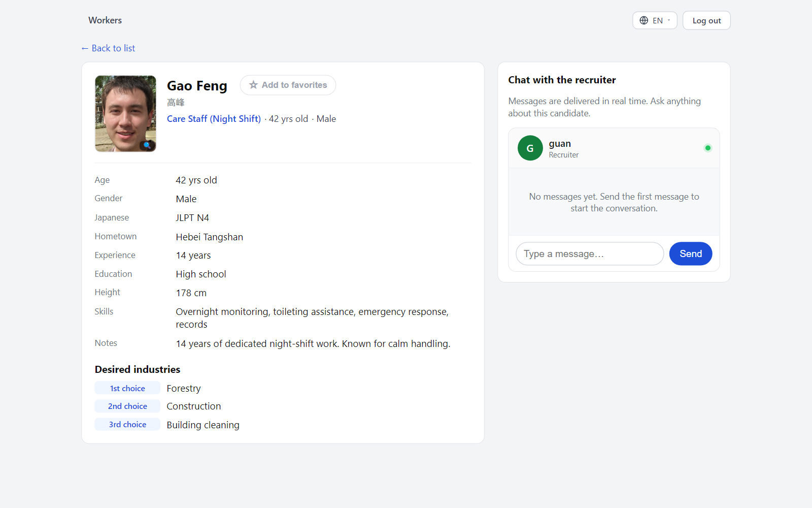Click the Workers header title
This screenshot has height=508, width=812.
[x=105, y=20]
